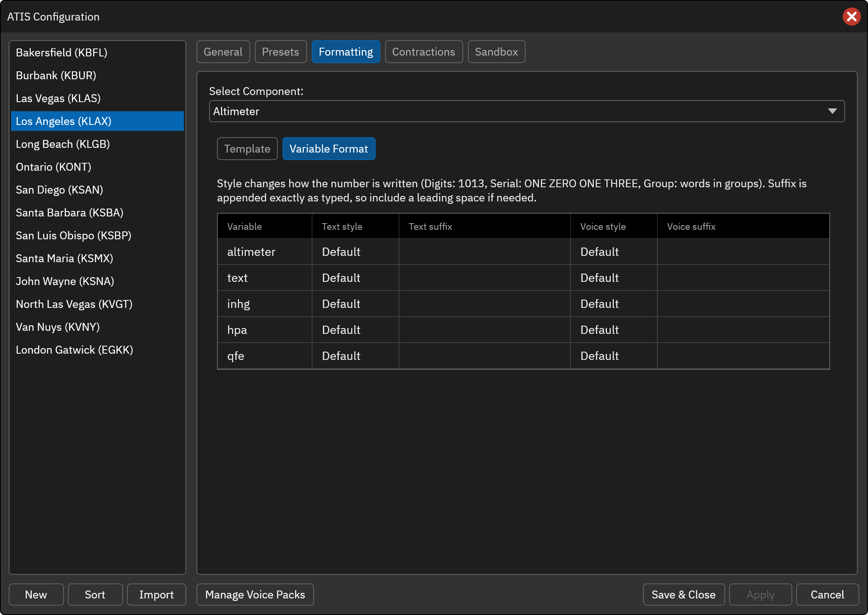Click the New button
The image size is (868, 615).
coord(36,594)
